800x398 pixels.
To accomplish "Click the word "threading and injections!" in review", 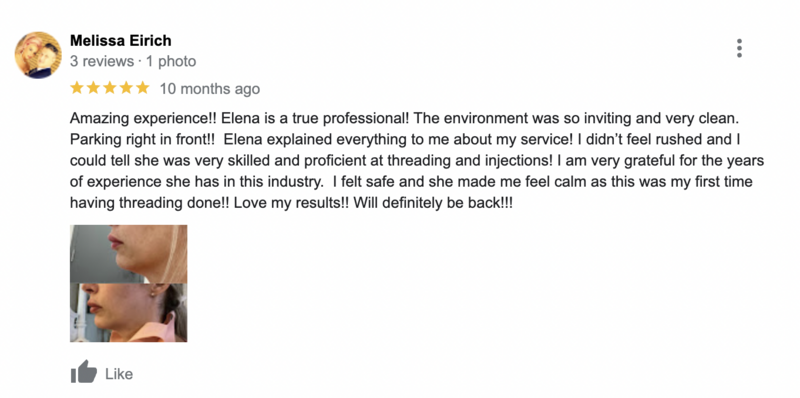I will (x=470, y=161).
